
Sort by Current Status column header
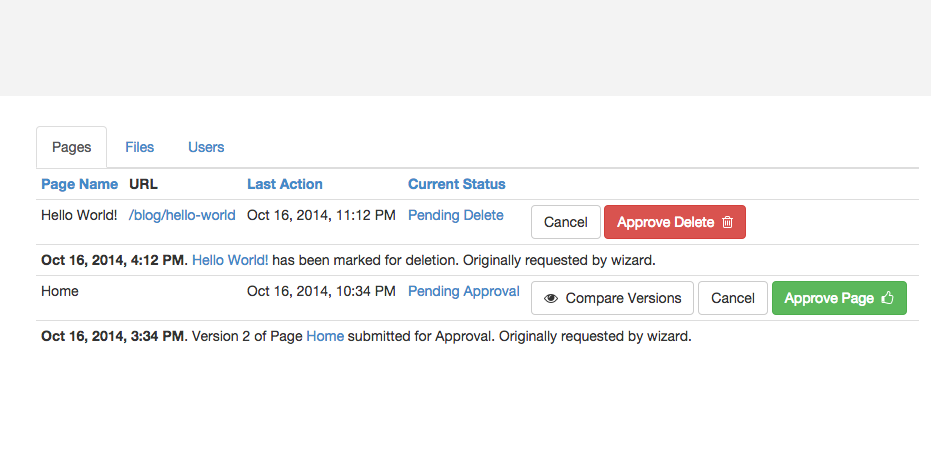(457, 184)
